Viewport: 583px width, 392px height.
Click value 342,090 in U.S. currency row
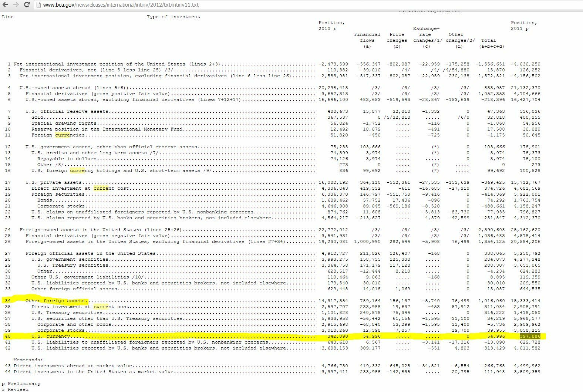[337, 337]
